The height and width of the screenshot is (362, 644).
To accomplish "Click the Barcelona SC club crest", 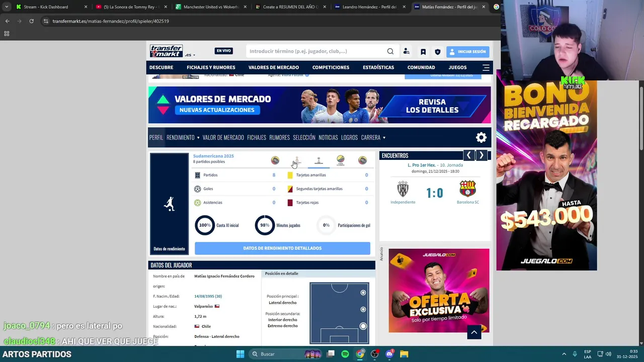I will (467, 189).
